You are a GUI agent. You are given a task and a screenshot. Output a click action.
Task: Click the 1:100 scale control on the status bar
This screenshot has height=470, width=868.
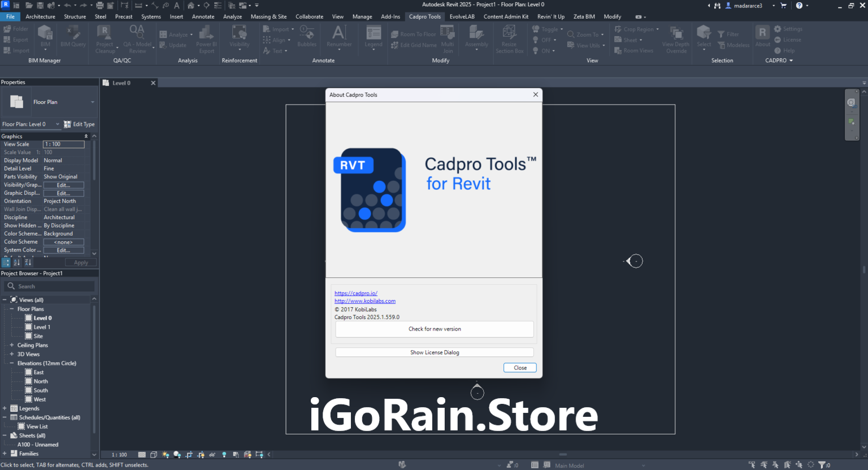click(118, 454)
